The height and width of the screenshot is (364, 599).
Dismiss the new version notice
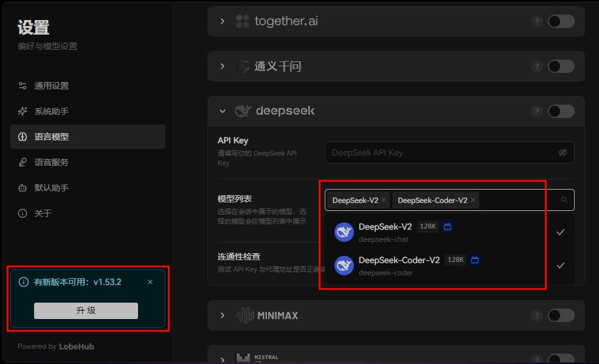(x=150, y=282)
